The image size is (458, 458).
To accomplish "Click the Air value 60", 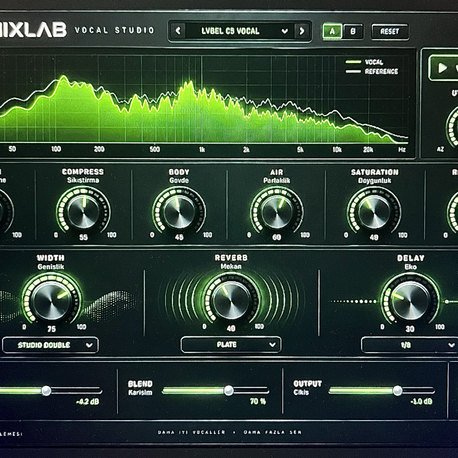I will [277, 237].
